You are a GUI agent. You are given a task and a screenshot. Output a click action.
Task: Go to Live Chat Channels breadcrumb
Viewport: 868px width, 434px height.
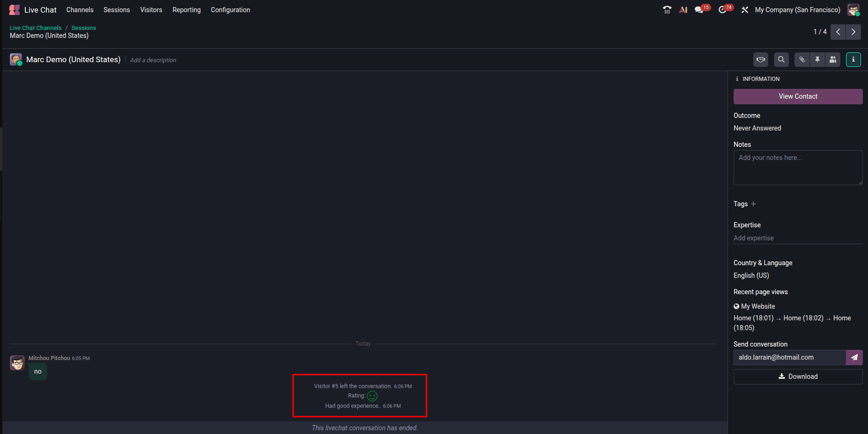[x=36, y=28]
